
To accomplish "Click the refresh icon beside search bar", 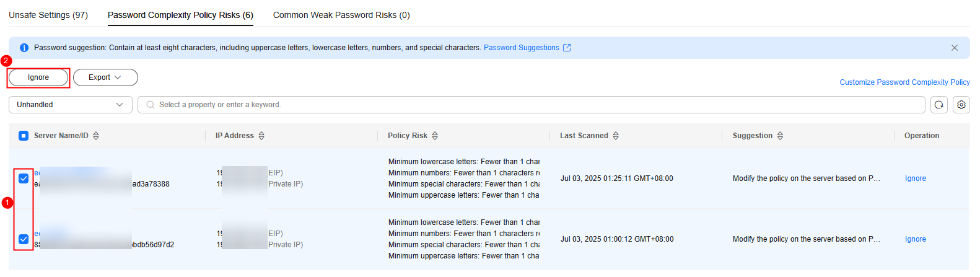I will pyautogui.click(x=939, y=105).
